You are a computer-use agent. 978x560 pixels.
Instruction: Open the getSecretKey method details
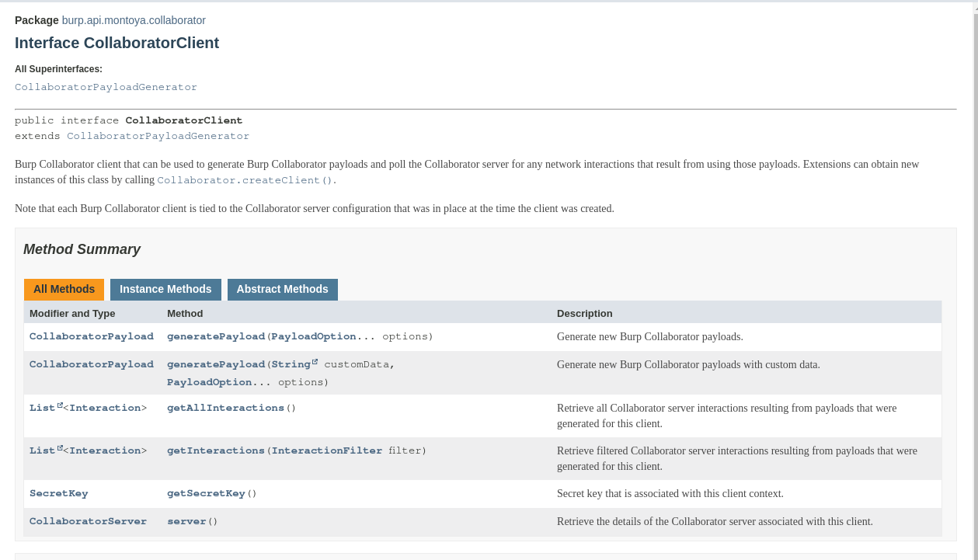pos(206,493)
